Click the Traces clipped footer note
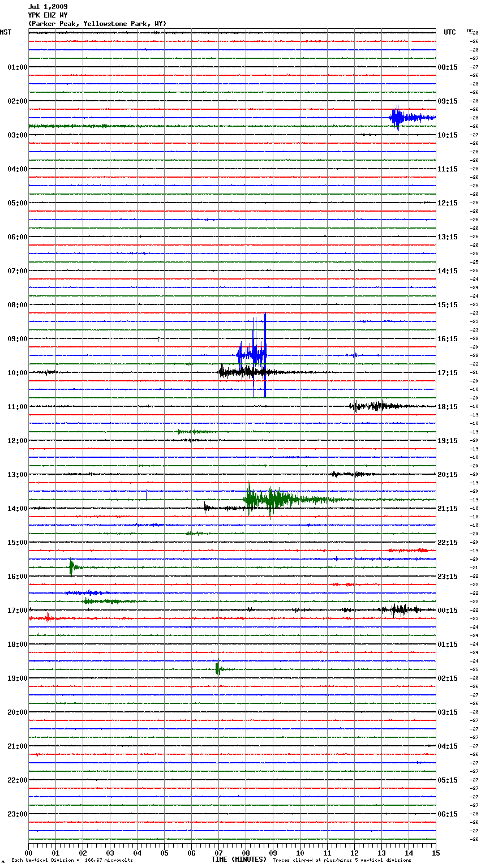Image resolution: width=481 pixels, height=868 pixels. click(x=342, y=860)
